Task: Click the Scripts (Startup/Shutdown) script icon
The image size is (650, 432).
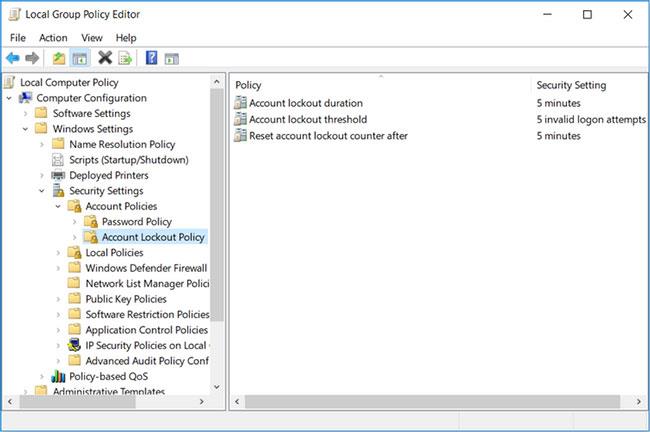Action: (58, 160)
